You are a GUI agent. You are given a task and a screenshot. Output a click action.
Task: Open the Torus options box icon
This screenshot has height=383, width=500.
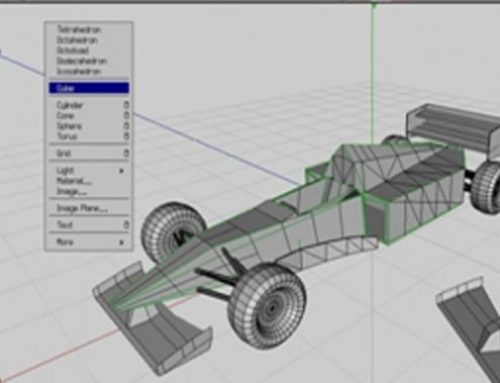[x=126, y=136]
